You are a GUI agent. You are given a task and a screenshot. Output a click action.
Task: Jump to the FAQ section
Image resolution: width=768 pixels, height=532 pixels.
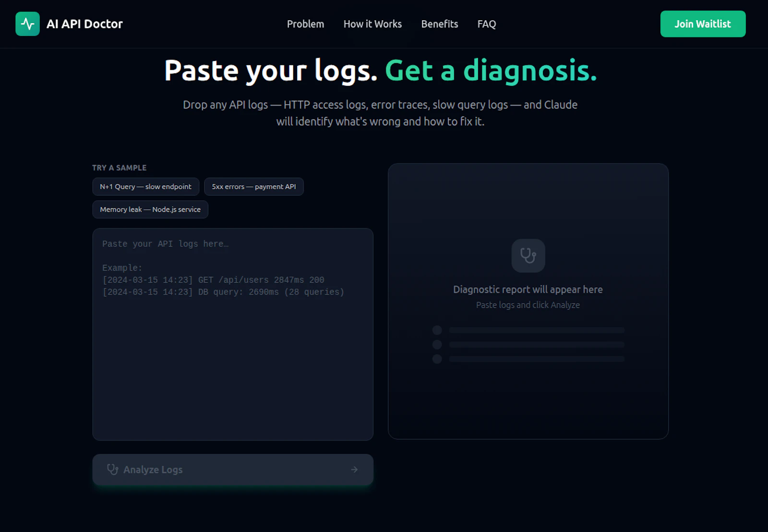pos(487,24)
